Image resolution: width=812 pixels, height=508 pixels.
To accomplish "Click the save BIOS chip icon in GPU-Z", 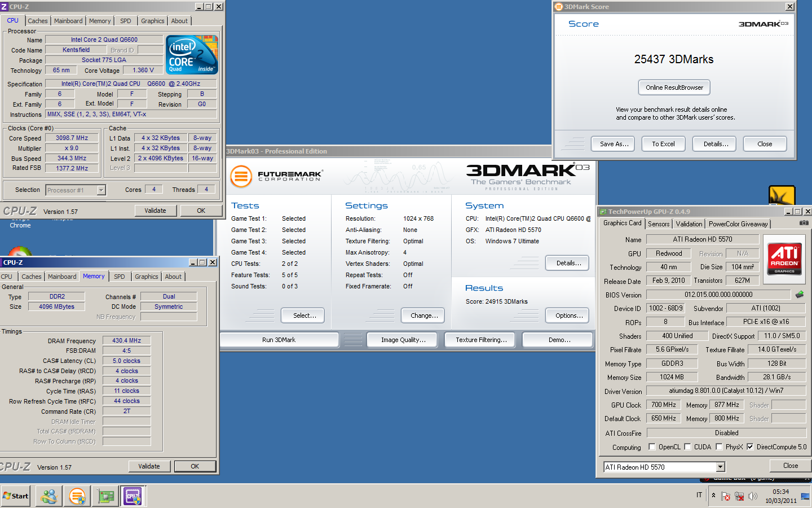I will pyautogui.click(x=800, y=294).
